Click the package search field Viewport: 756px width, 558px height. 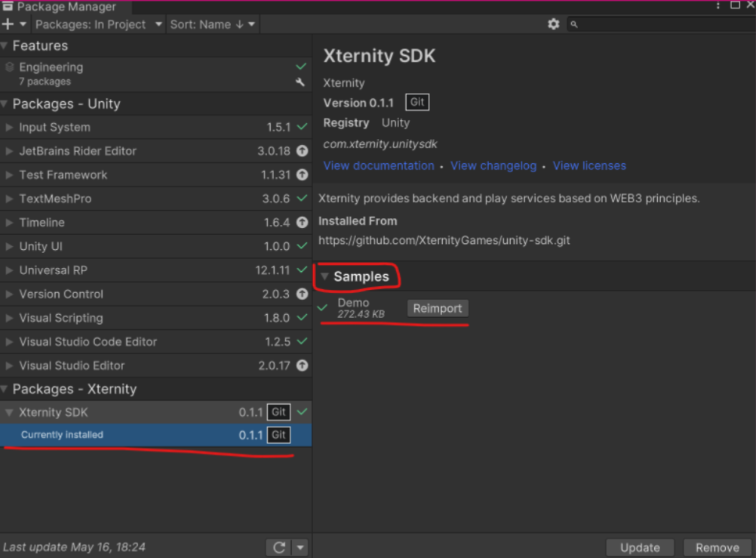click(663, 24)
